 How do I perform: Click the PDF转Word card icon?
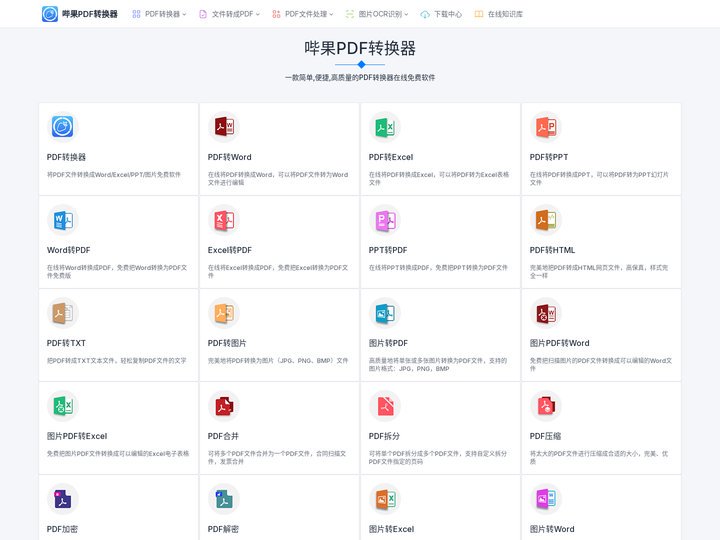click(224, 127)
